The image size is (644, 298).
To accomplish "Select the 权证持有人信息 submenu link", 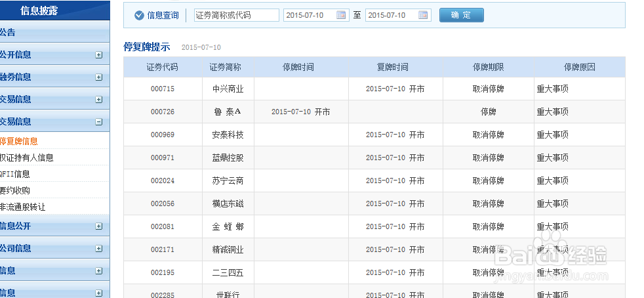I will click(x=27, y=158).
